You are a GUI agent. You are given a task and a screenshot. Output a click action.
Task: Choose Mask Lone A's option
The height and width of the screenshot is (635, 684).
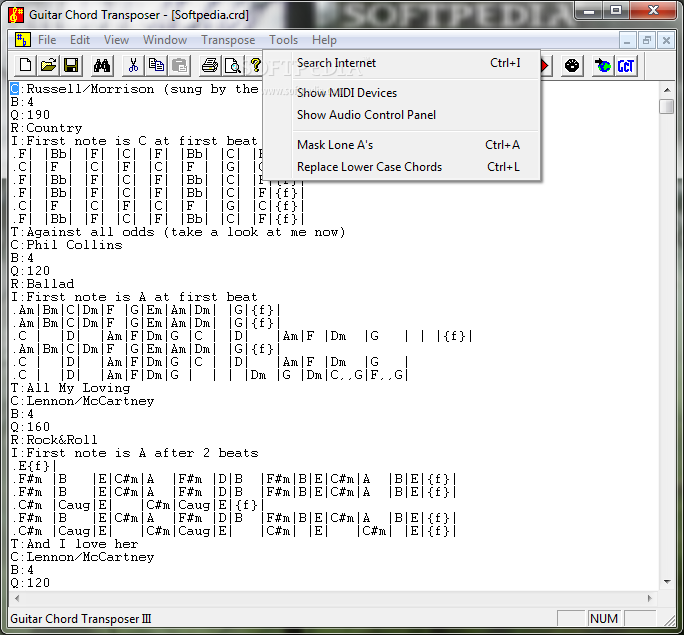401,145
